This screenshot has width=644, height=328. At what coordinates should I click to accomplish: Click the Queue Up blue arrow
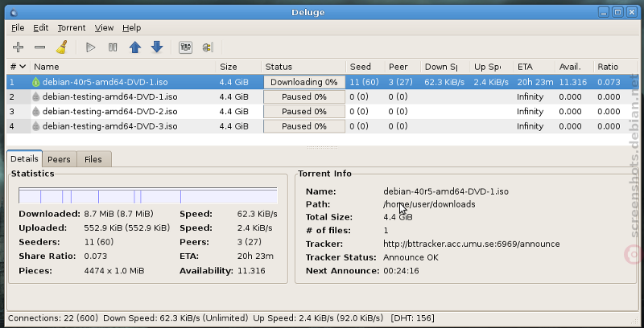(x=135, y=47)
